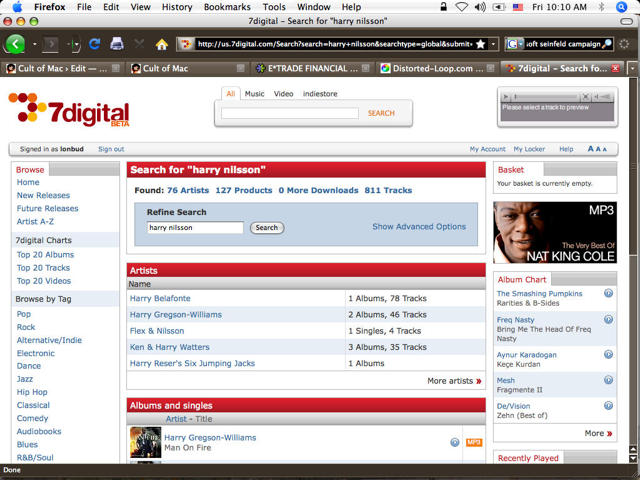
Task: Bookmark this page with the star icon
Action: tap(481, 44)
